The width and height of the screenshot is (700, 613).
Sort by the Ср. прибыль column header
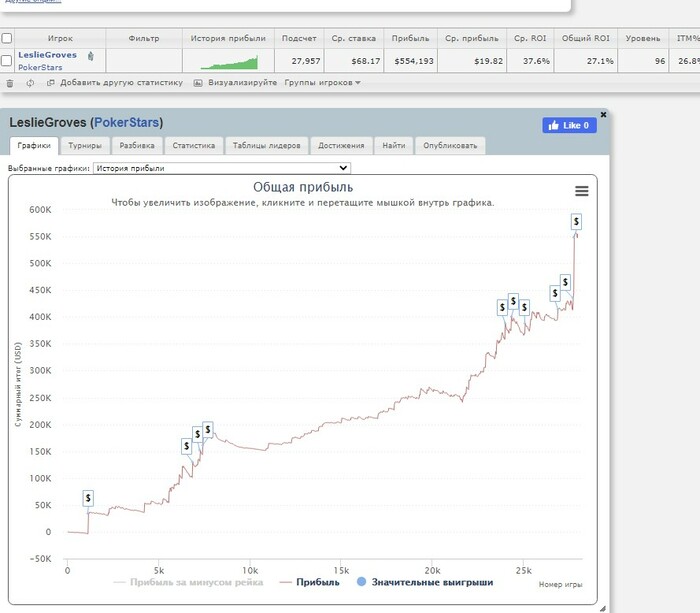tap(472, 38)
